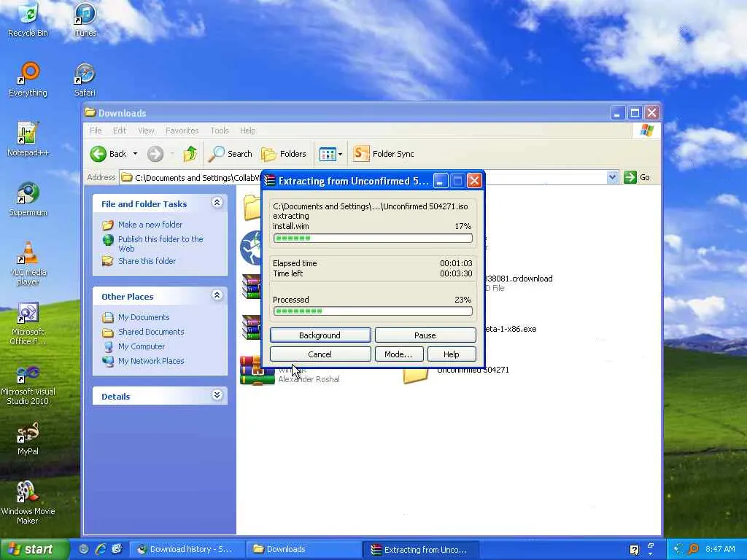Open address bar dropdown arrow

(x=612, y=178)
